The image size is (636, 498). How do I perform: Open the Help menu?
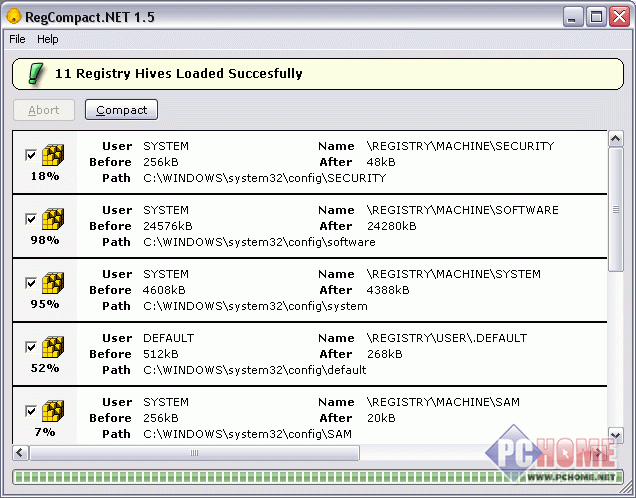(x=48, y=39)
